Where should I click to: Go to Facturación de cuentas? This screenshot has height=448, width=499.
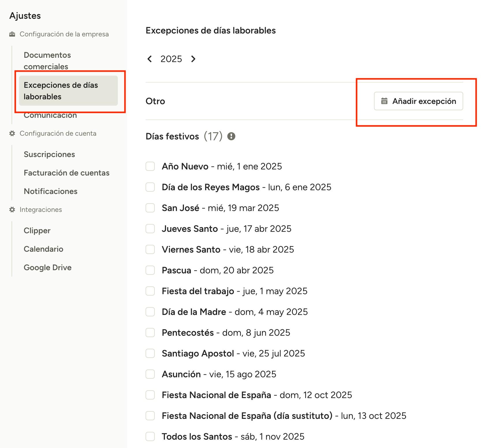tap(66, 173)
